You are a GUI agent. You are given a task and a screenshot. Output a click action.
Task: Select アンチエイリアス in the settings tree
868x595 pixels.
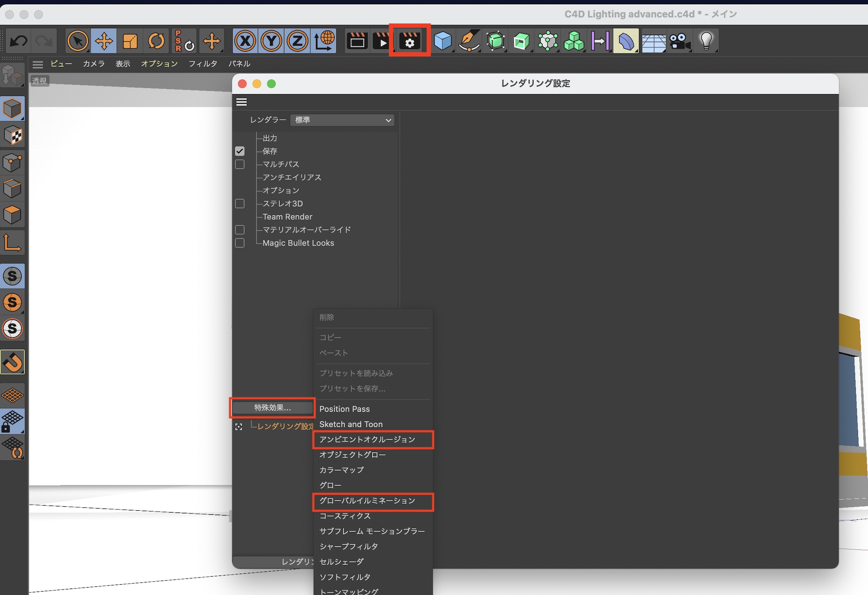point(292,177)
